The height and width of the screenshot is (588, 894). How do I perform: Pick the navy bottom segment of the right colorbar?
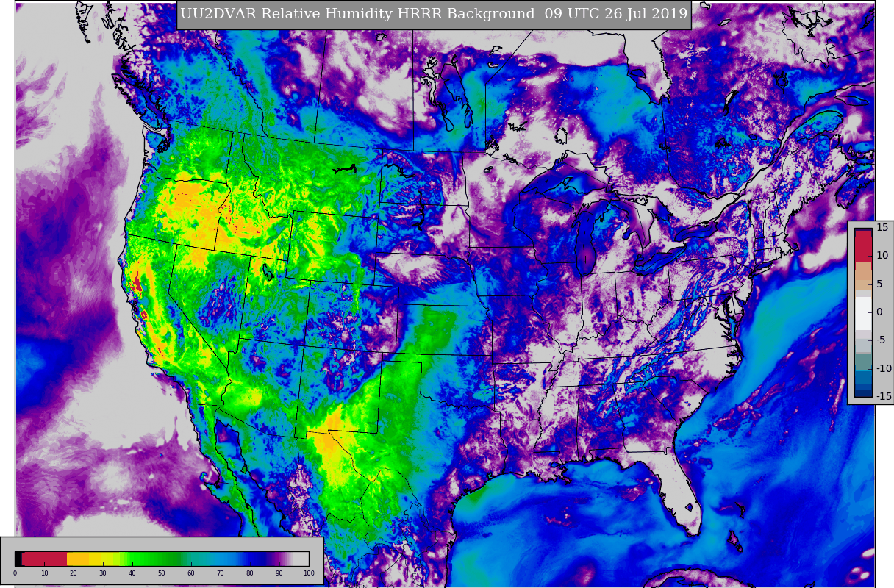[x=863, y=393]
